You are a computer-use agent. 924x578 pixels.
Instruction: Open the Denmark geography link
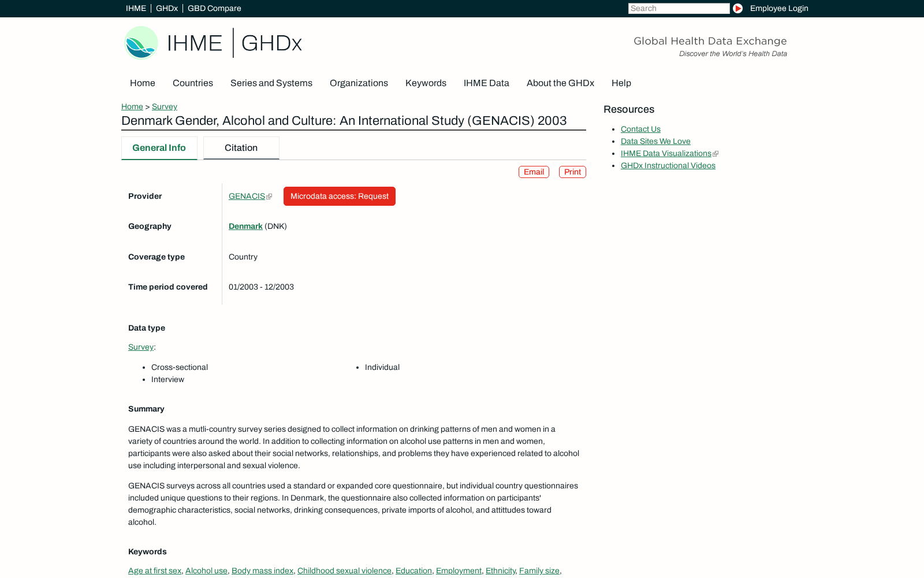[x=245, y=226]
